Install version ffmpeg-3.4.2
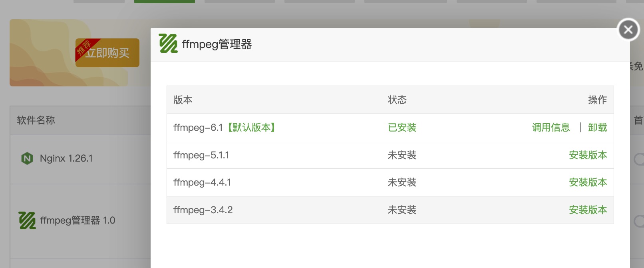 click(588, 210)
